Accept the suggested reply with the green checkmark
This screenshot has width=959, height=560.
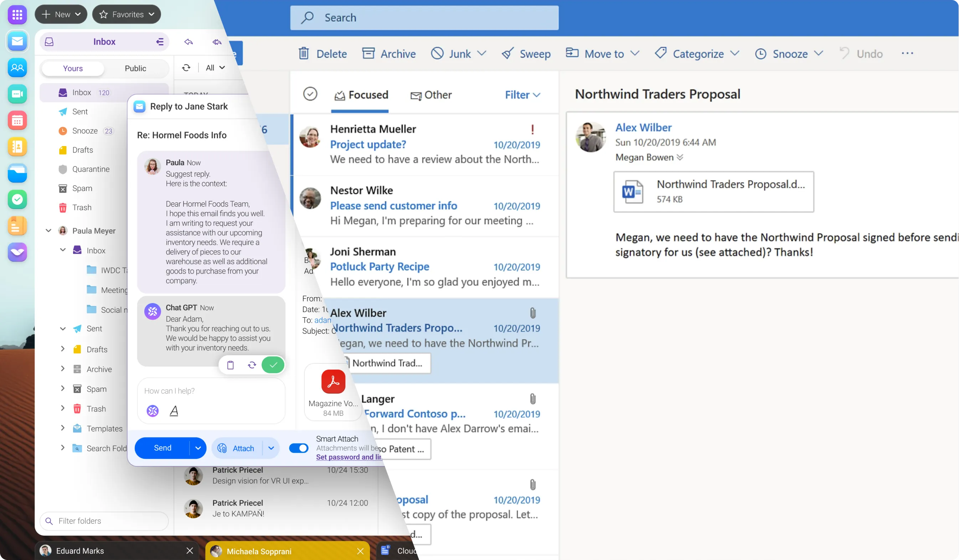coord(273,364)
